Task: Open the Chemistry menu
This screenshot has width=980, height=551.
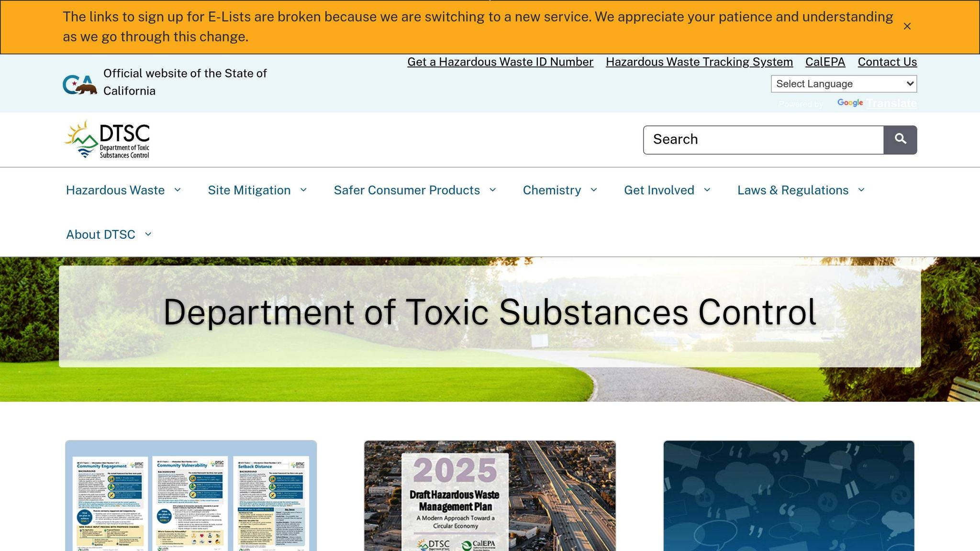Action: pos(552,190)
